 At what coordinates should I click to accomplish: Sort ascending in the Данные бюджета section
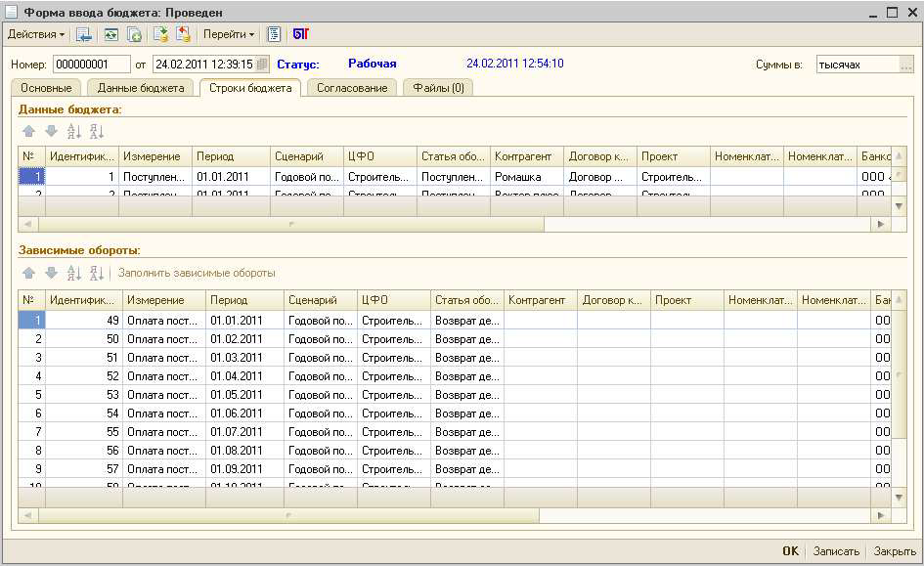[x=74, y=131]
